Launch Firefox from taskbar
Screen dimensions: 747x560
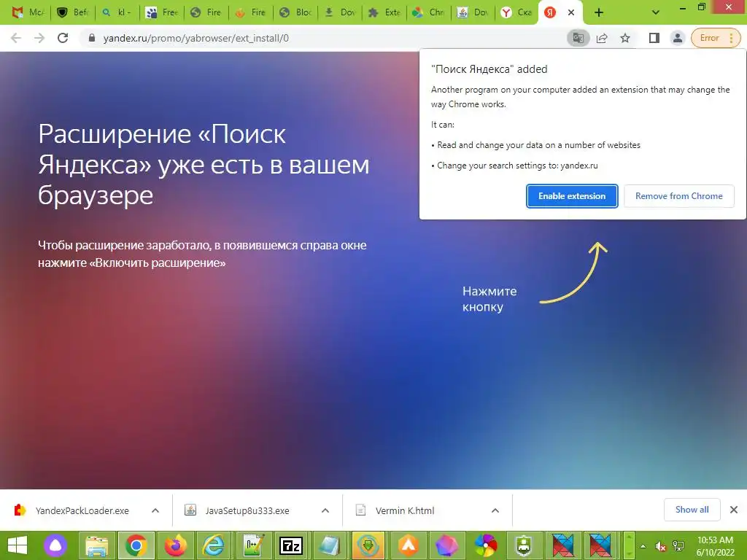coord(175,545)
